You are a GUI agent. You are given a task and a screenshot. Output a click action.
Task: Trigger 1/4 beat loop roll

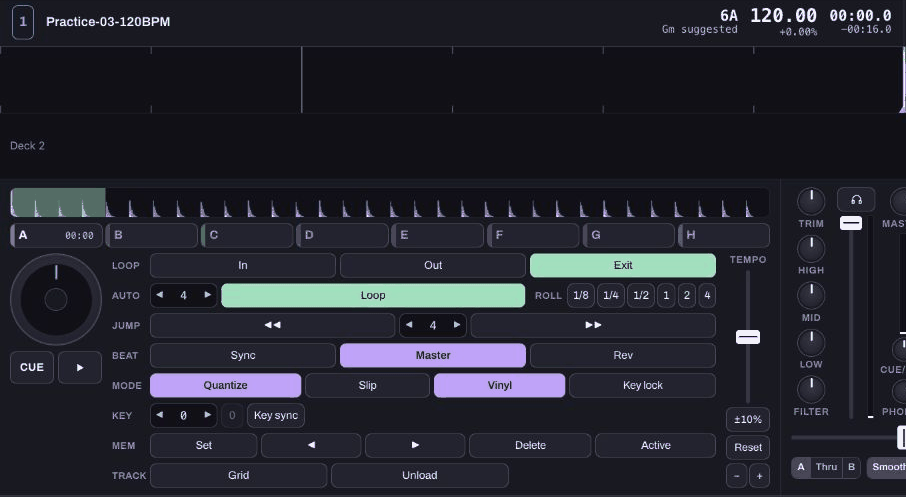pos(611,295)
